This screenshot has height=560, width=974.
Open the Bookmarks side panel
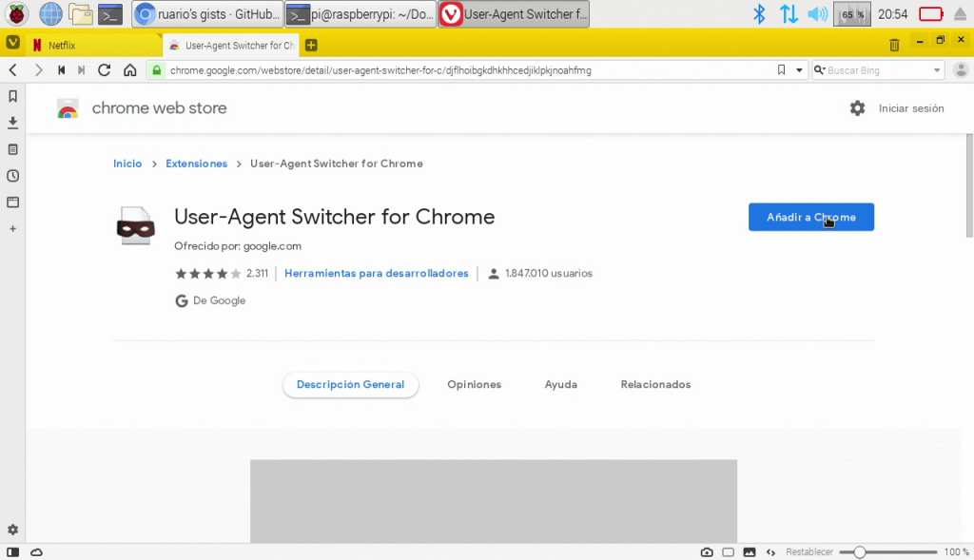(12, 96)
